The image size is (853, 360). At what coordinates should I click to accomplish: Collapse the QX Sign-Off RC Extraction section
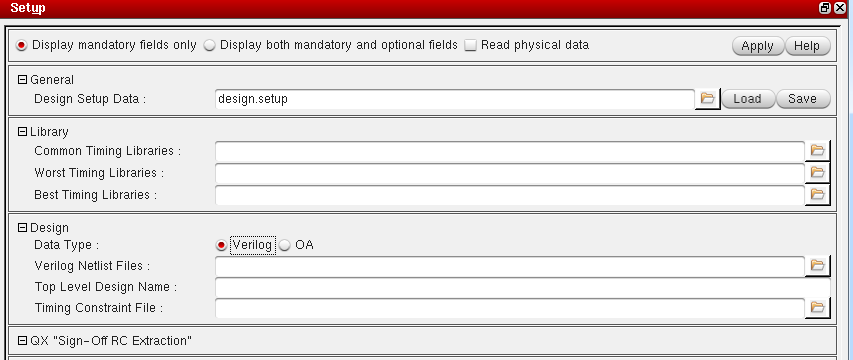pyautogui.click(x=22, y=340)
